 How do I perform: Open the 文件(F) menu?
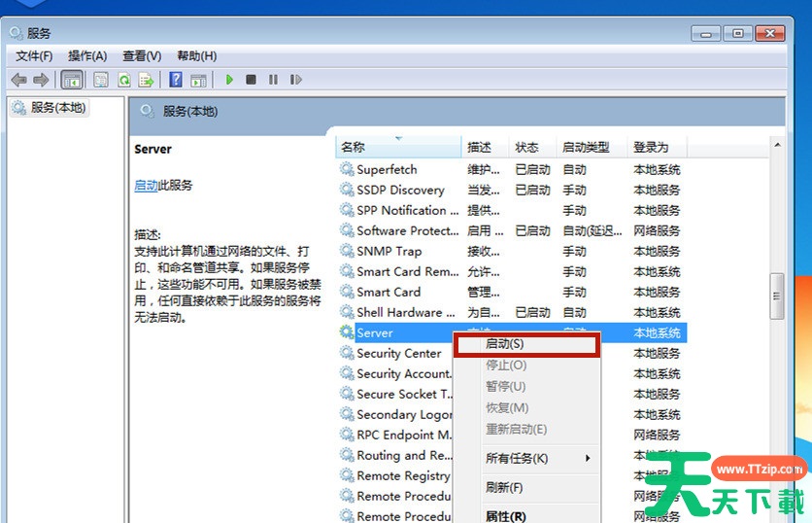pos(34,55)
